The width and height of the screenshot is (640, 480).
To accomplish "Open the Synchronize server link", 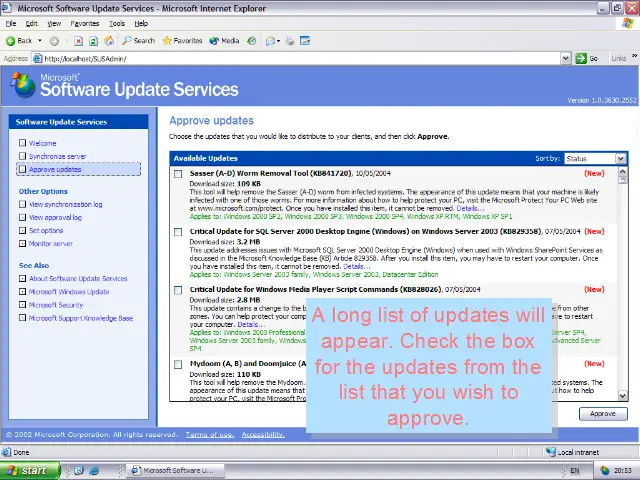I will [58, 156].
